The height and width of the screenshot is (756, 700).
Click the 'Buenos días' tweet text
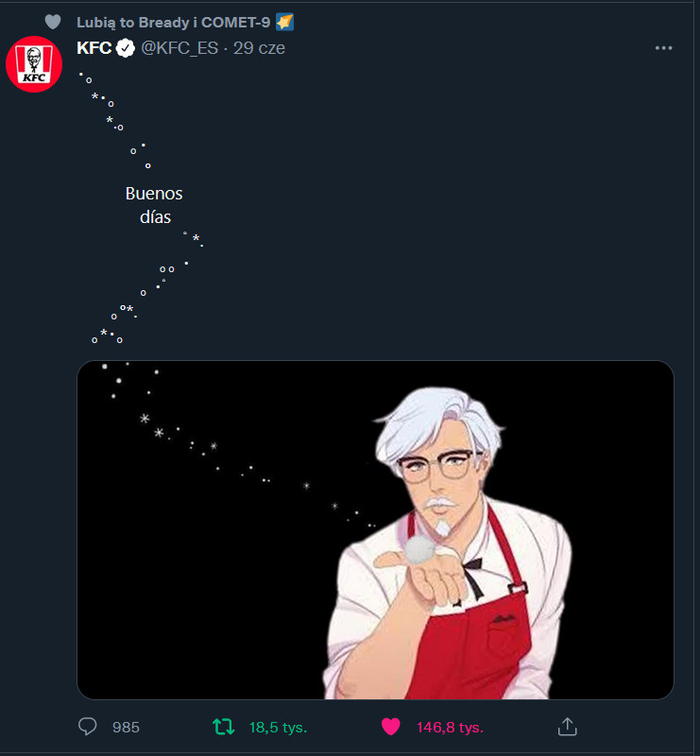click(x=153, y=205)
